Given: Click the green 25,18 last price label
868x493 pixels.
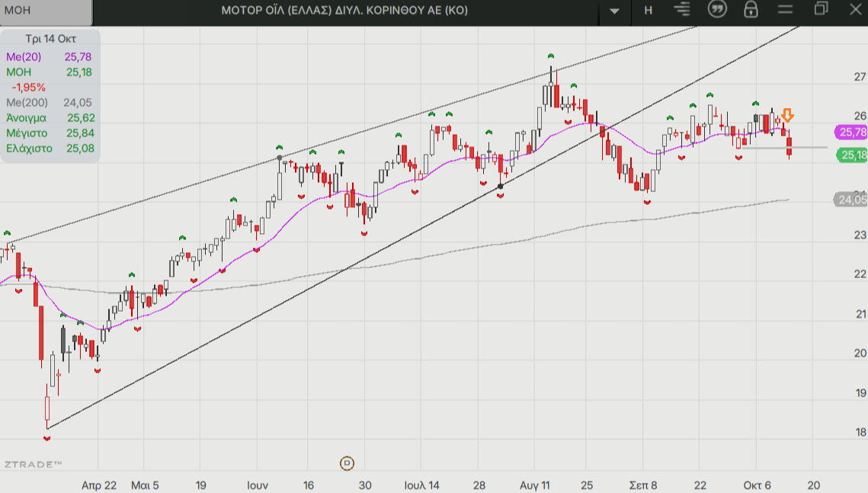Looking at the screenshot, I should coord(851,155).
